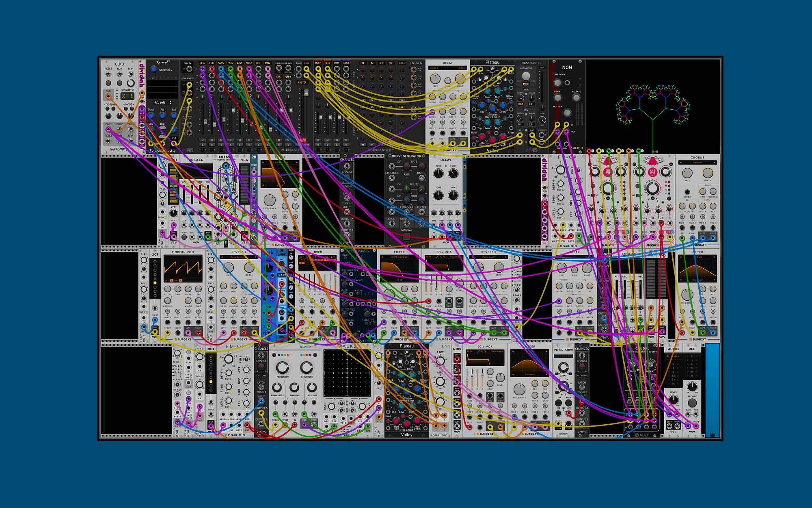The height and width of the screenshot is (508, 812).
Task: Mute the LEAD track
Action: pyautogui.click(x=203, y=140)
